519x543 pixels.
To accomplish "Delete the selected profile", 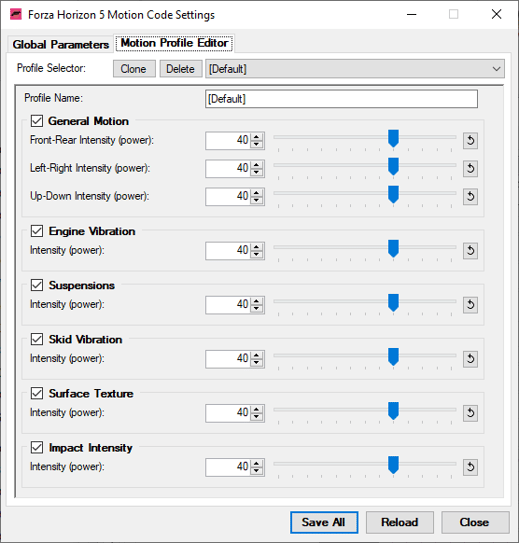I will 181,69.
